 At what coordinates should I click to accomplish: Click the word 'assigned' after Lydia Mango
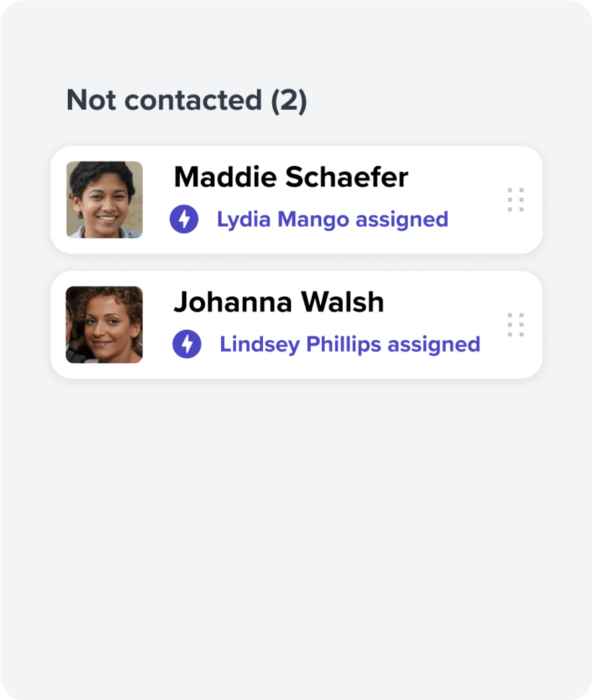point(402,220)
